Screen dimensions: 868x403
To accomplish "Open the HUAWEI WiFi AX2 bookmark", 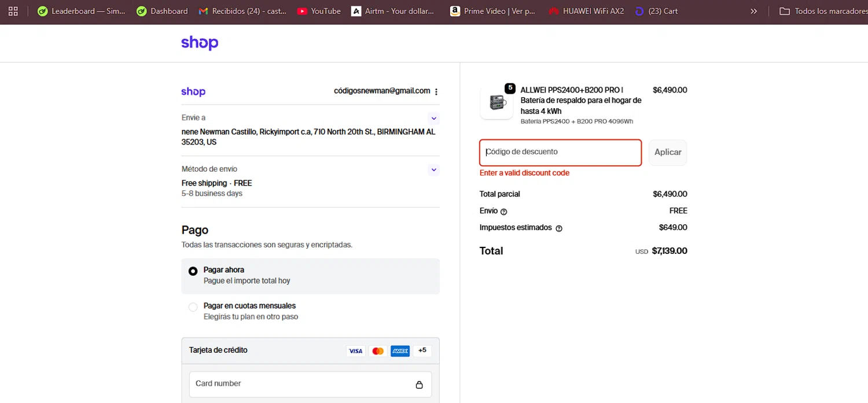I will click(587, 11).
